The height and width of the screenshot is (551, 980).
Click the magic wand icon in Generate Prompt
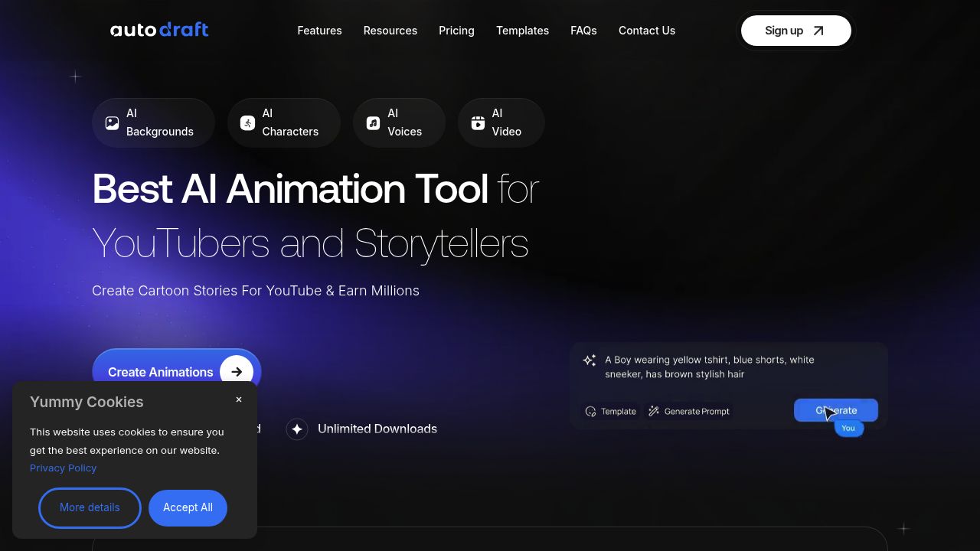[654, 411]
